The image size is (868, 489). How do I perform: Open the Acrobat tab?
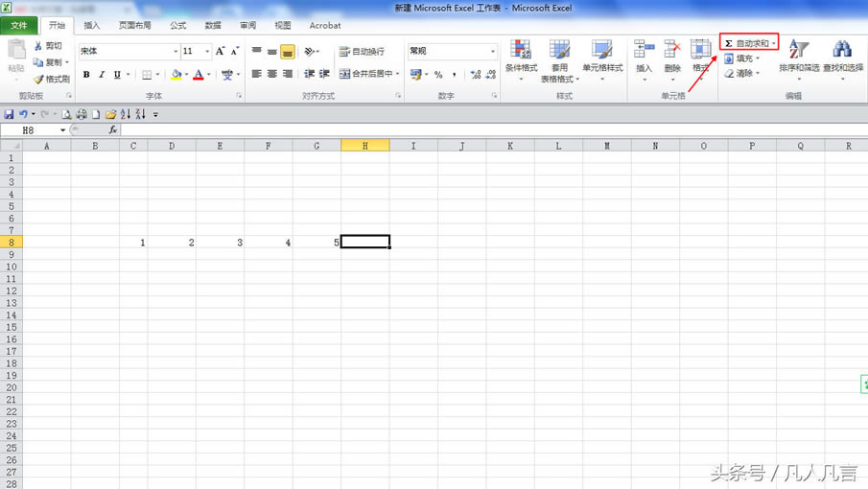coord(325,26)
